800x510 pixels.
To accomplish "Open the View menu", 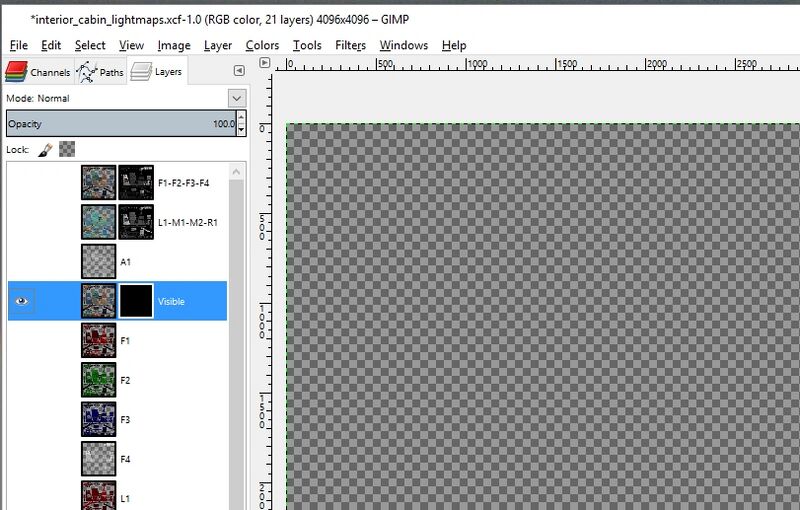I will coord(131,45).
